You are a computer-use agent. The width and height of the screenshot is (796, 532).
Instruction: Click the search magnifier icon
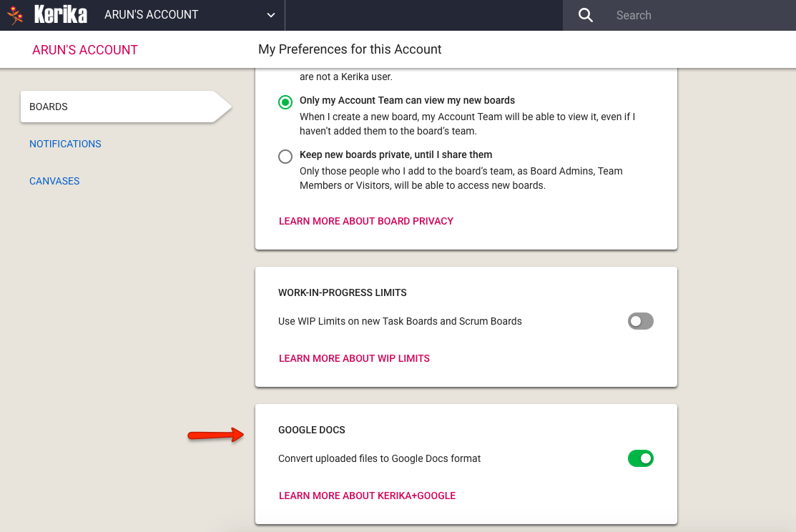pos(585,15)
